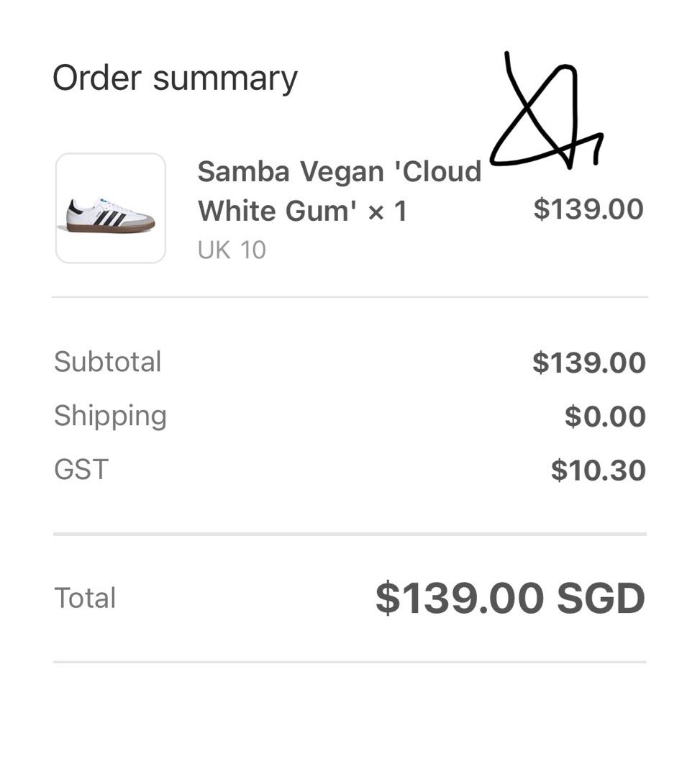Click the total $139.00 SGD amount
This screenshot has height=777, width=700.
tap(510, 598)
